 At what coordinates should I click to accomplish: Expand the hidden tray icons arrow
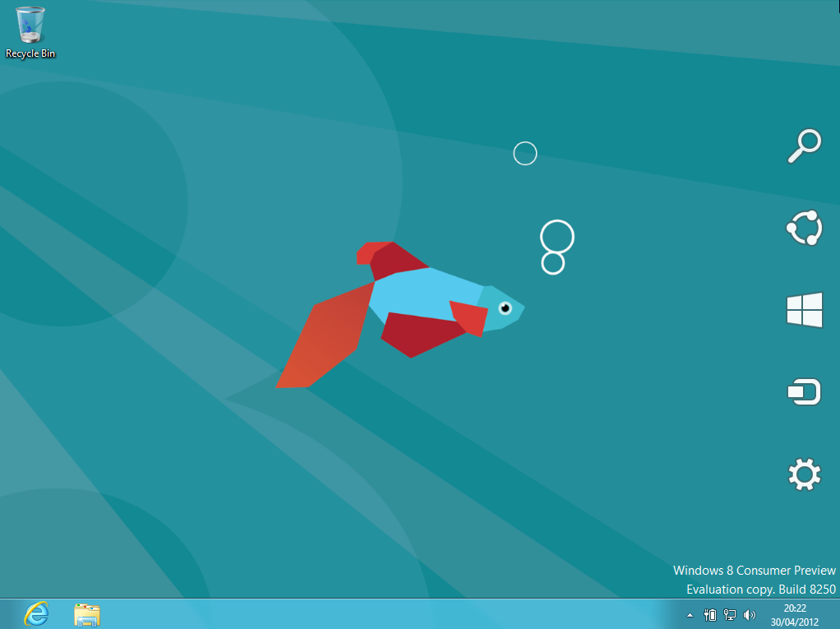[x=690, y=615]
